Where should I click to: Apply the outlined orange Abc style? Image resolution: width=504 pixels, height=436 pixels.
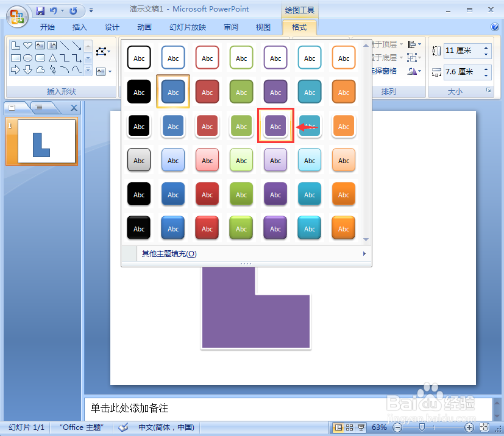coord(344,58)
